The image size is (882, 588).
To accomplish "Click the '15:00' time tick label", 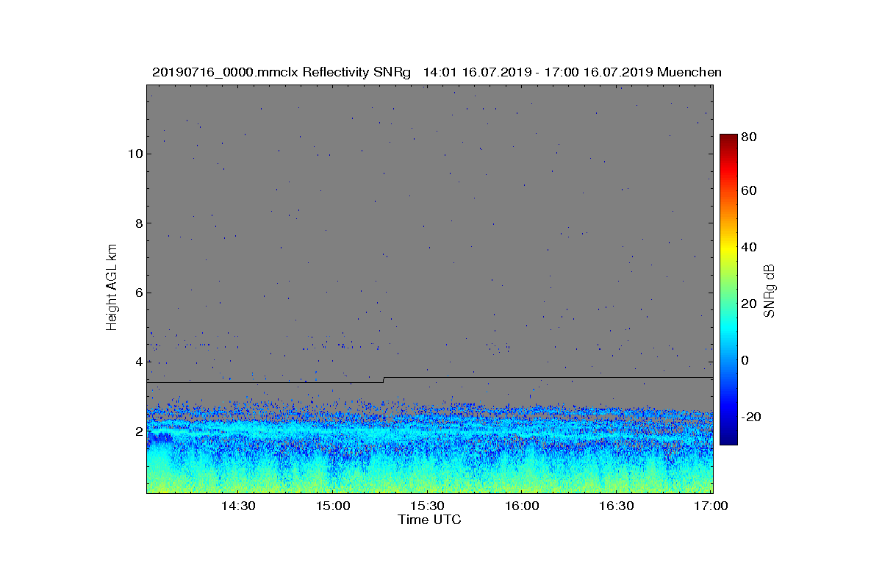I will 332,506.
